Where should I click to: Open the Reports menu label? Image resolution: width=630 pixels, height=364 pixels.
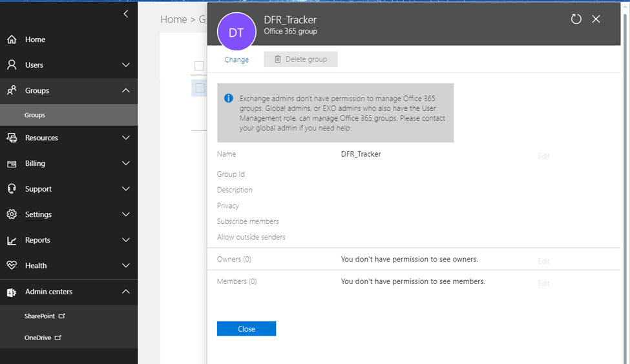coord(37,240)
